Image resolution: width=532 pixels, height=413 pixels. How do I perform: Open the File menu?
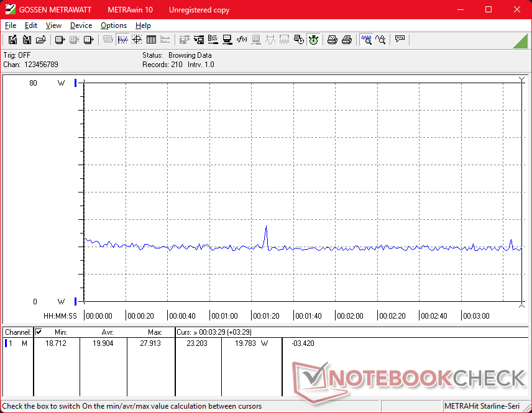(11, 25)
